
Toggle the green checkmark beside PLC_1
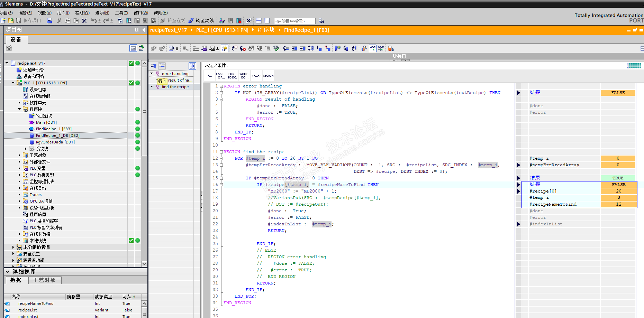click(x=131, y=83)
